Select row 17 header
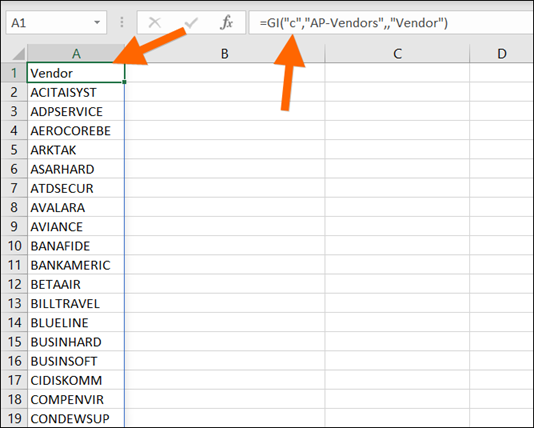534x428 pixels. point(14,380)
